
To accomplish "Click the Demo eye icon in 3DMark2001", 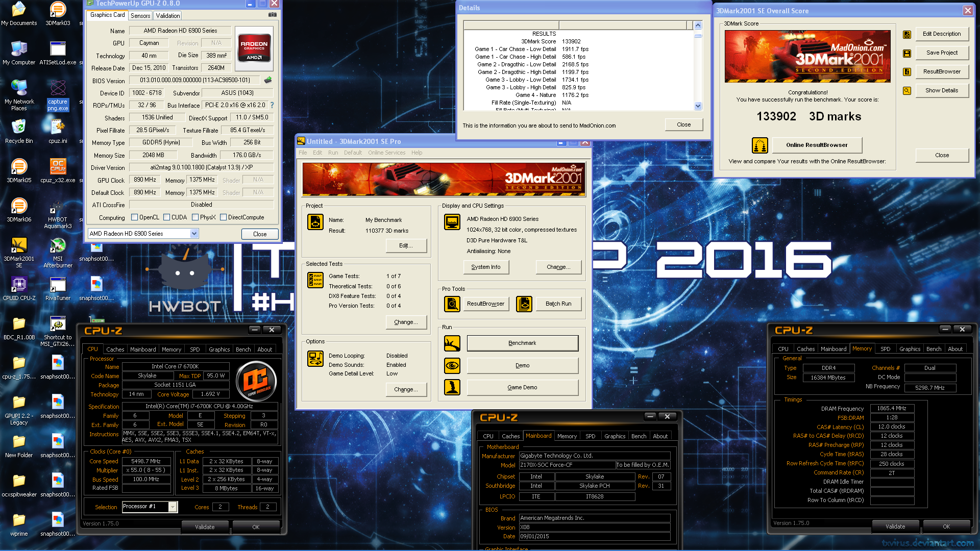I will coord(452,365).
